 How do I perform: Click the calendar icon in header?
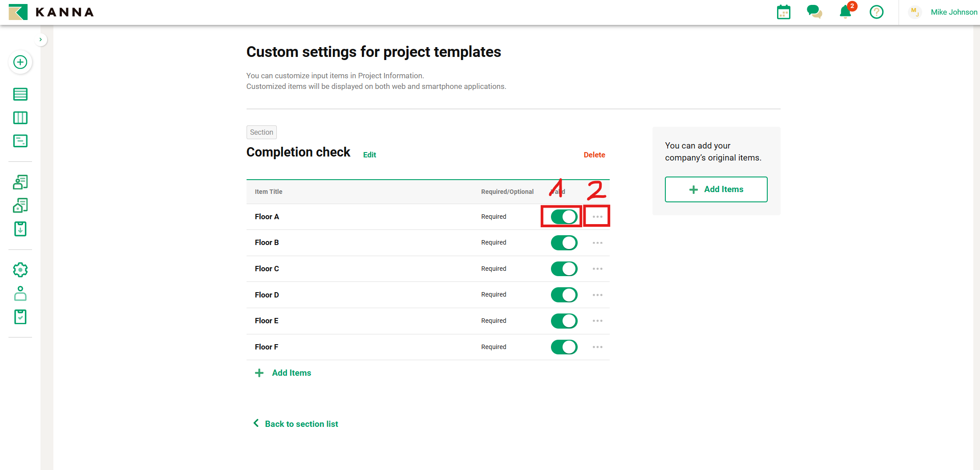(783, 12)
